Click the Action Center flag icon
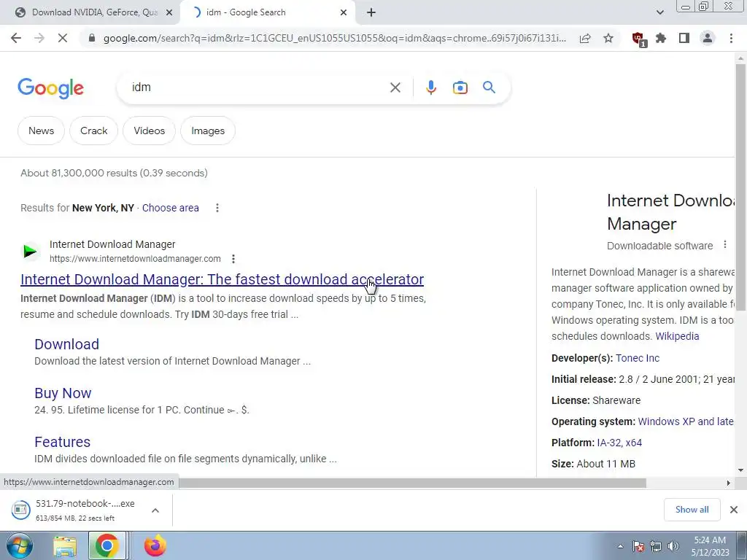This screenshot has width=747, height=560. (x=638, y=547)
